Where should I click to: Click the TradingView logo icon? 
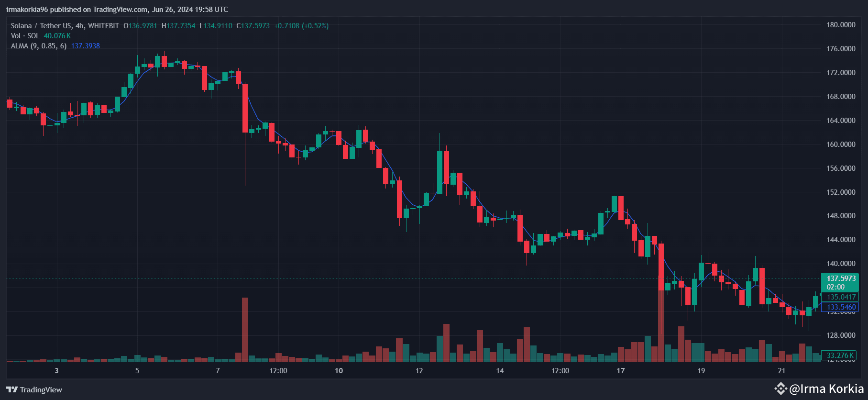click(x=12, y=389)
